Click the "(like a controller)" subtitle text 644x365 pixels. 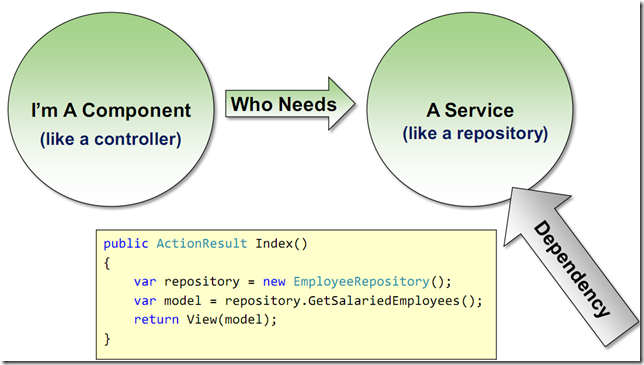click(110, 139)
